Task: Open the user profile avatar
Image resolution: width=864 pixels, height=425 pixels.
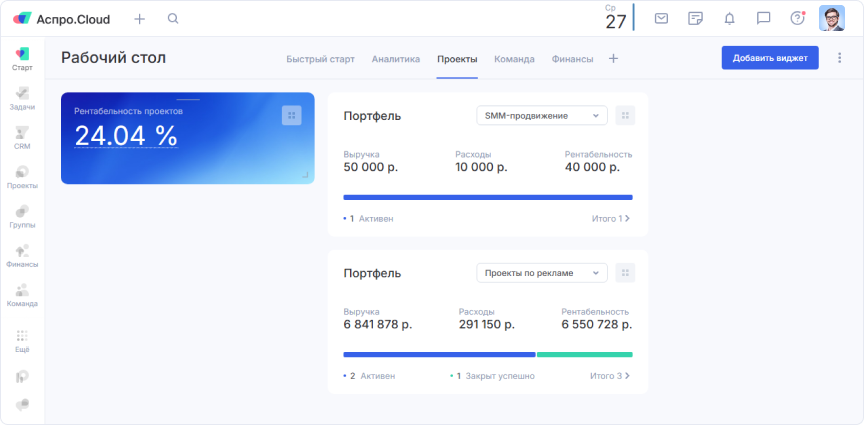Action: click(x=831, y=18)
